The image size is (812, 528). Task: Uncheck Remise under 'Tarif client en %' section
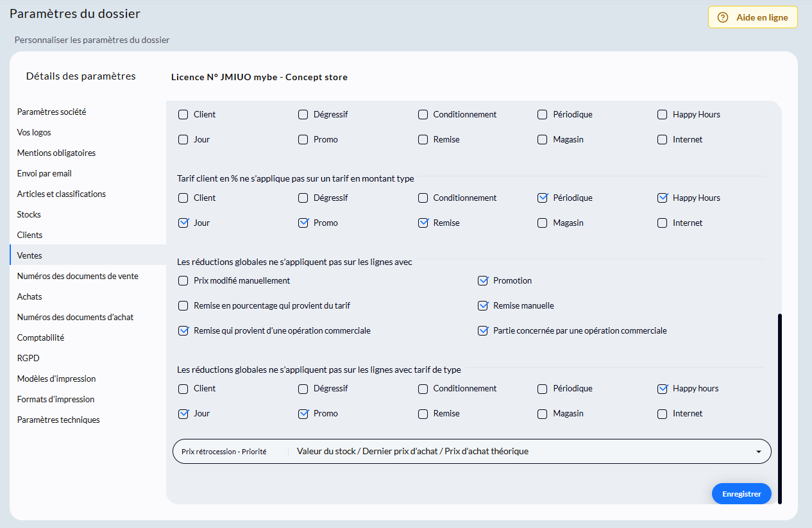(x=423, y=223)
